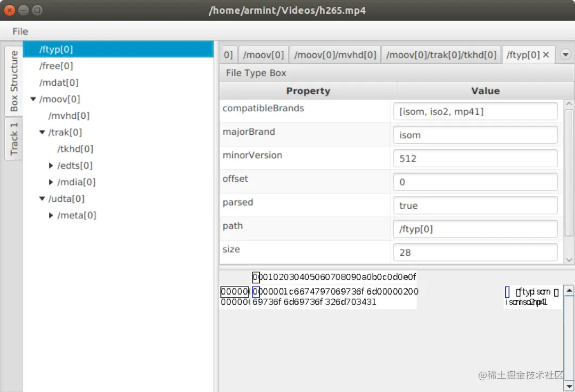Image resolution: width=575 pixels, height=392 pixels.
Task: Select /tkhd[0] in the box tree
Action: (75, 149)
